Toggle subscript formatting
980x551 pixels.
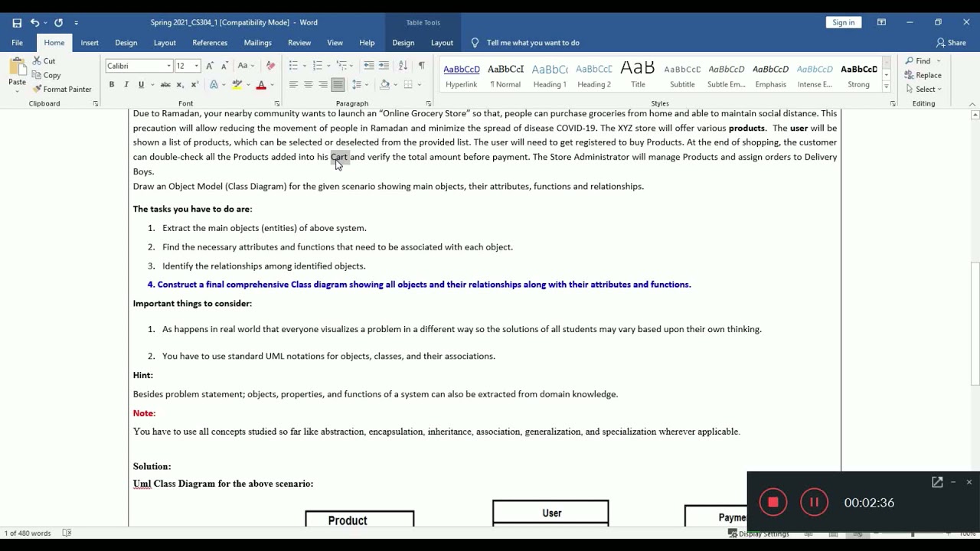181,85
